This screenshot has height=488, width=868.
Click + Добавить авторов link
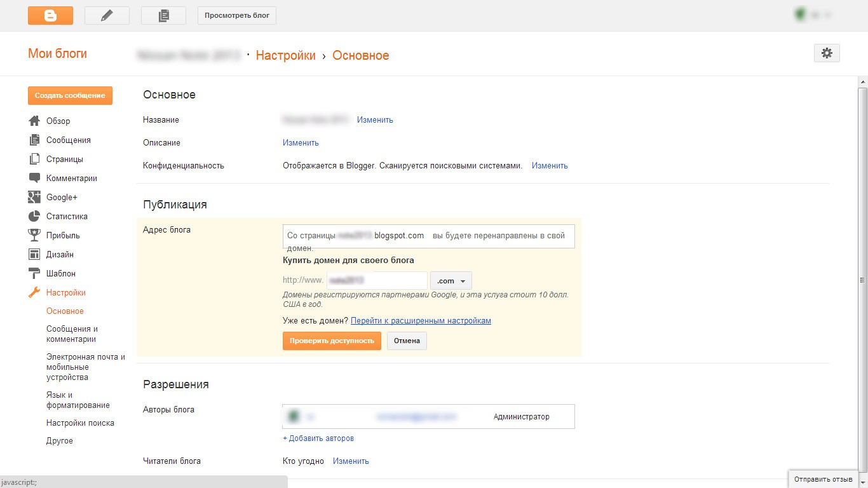[x=318, y=438]
